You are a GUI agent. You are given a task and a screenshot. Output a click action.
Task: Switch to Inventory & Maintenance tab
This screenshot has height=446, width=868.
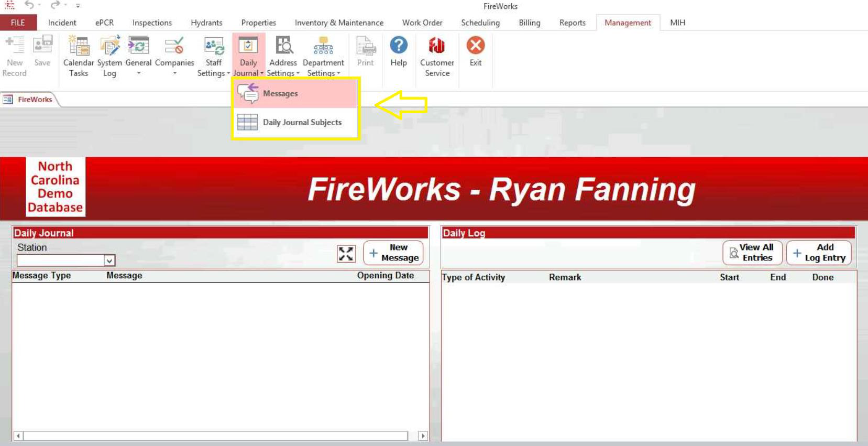pyautogui.click(x=339, y=23)
